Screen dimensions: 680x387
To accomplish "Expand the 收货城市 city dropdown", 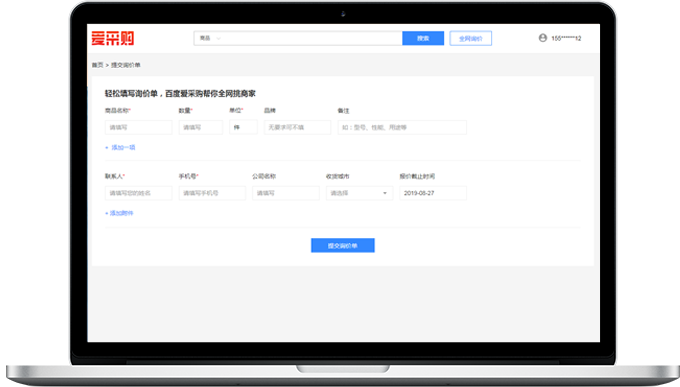I will [x=360, y=193].
